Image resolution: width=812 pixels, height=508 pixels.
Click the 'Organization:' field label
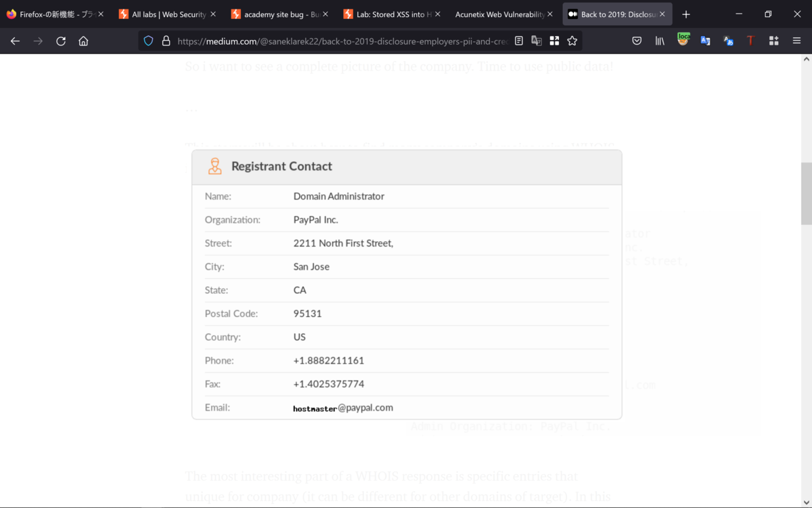(232, 219)
